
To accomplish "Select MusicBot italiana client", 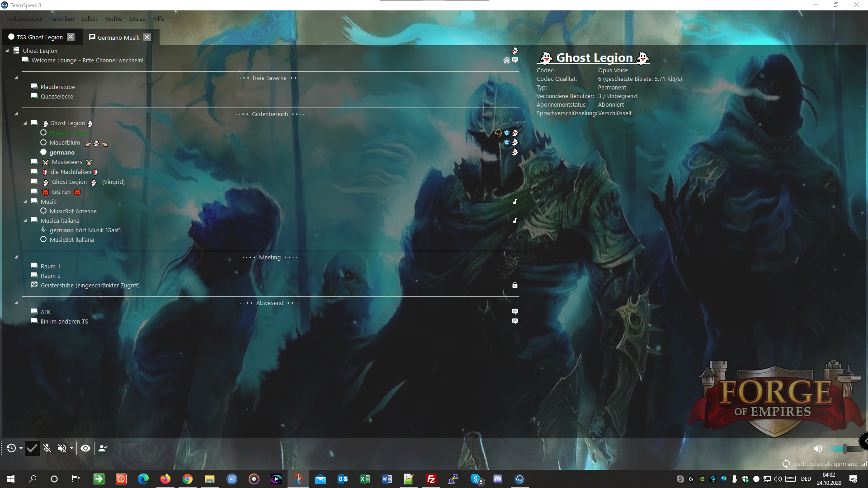I will (71, 239).
